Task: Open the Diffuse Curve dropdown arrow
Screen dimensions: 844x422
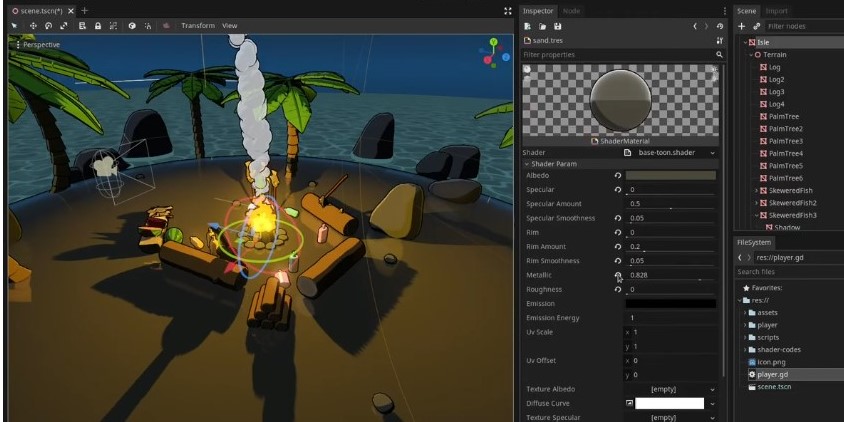Action: pyautogui.click(x=713, y=404)
